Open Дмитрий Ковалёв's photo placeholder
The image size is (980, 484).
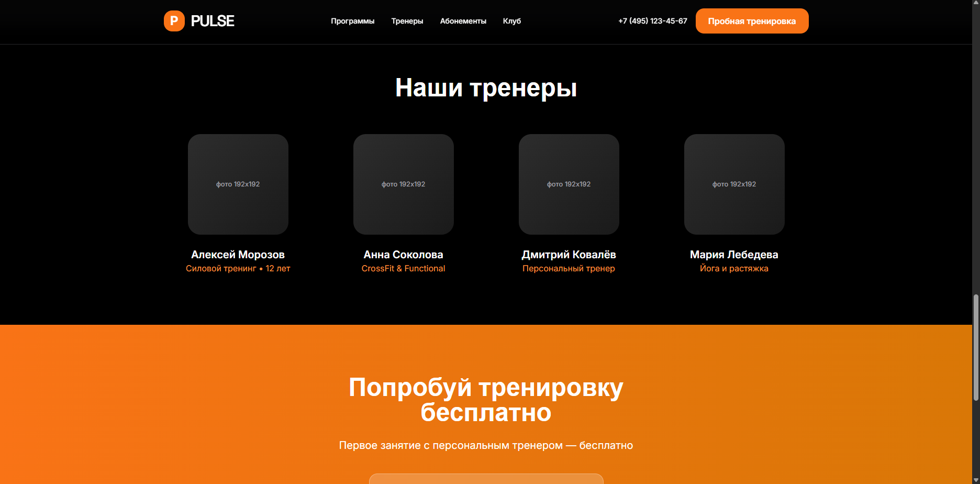click(569, 184)
